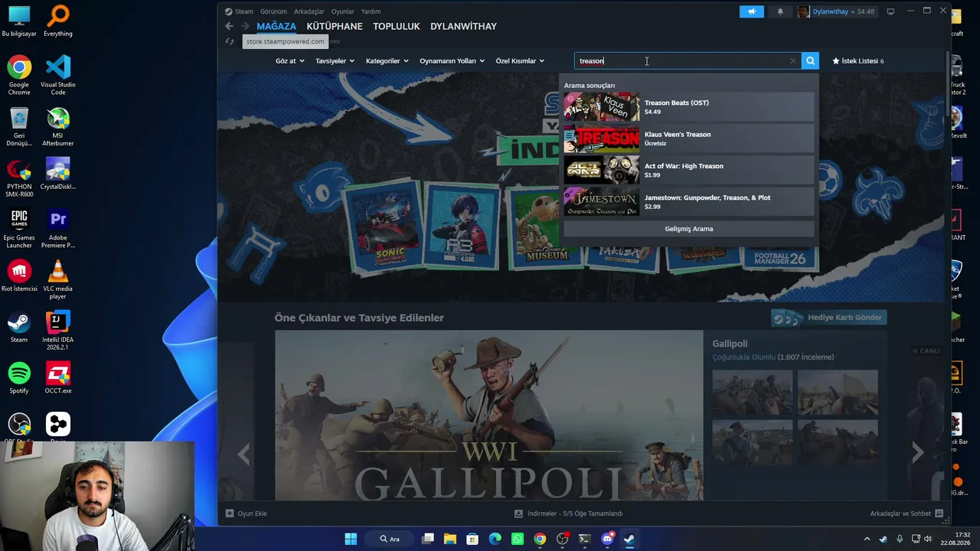
Task: Expand the Özel Kısımlar dropdown
Action: [521, 60]
